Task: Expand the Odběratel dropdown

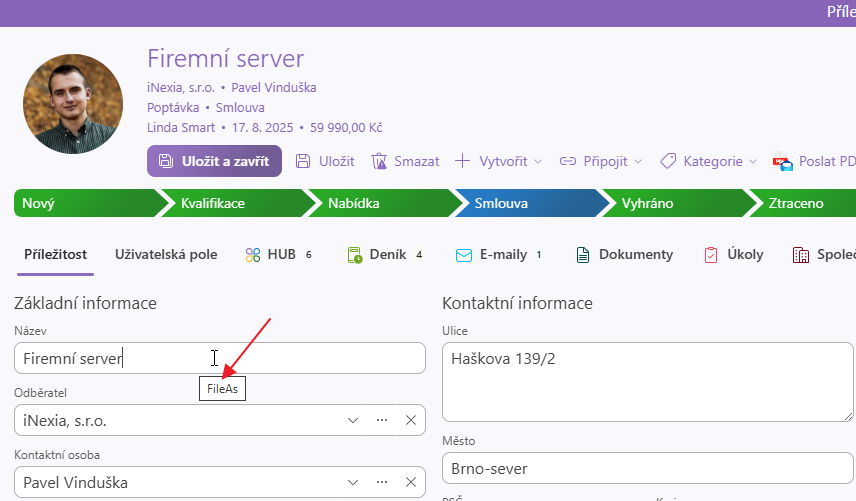Action: click(x=353, y=421)
